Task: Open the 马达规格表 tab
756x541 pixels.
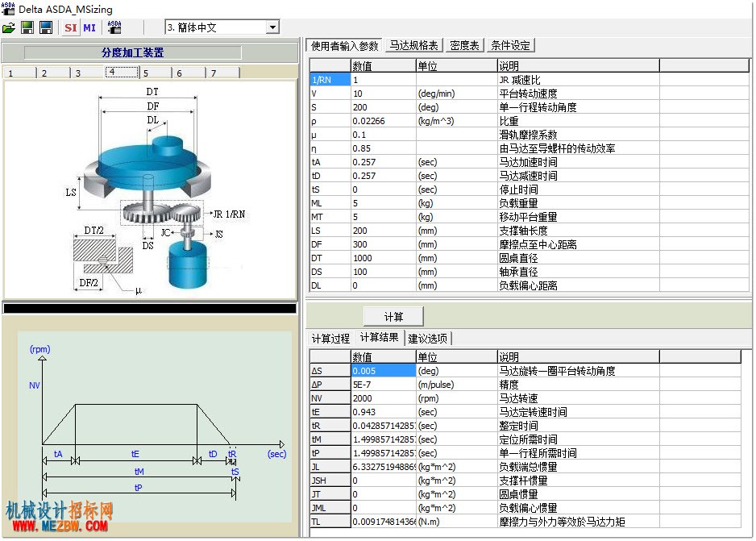Action: pyautogui.click(x=413, y=45)
